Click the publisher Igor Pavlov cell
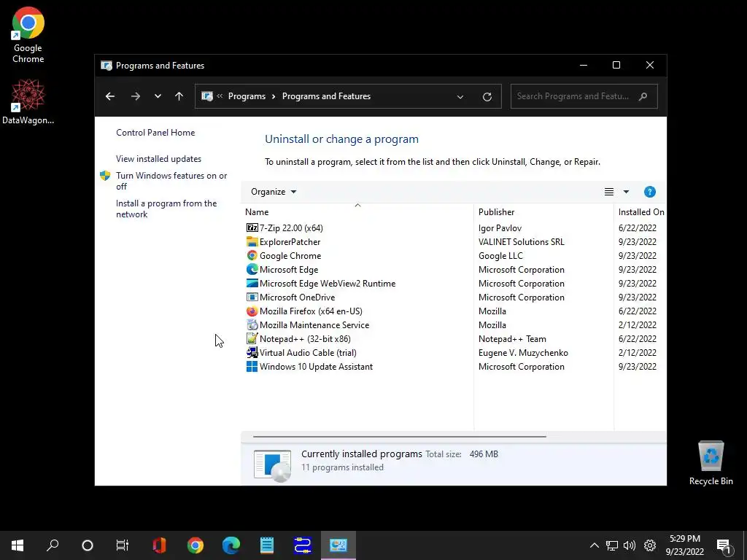Image resolution: width=747 pixels, height=560 pixels. [x=500, y=228]
